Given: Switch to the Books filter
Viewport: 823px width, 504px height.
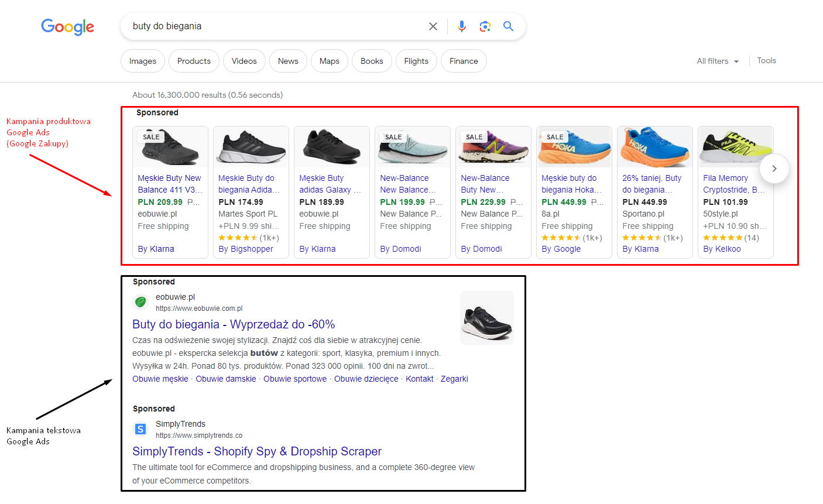Looking at the screenshot, I should click(372, 61).
